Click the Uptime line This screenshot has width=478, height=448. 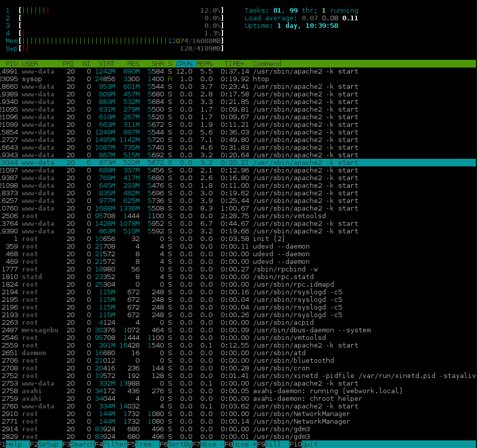(291, 26)
